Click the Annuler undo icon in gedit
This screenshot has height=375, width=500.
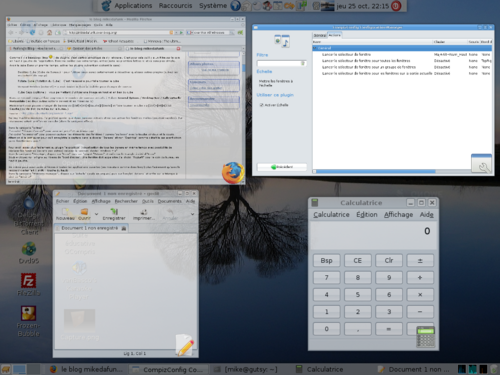coord(170,211)
